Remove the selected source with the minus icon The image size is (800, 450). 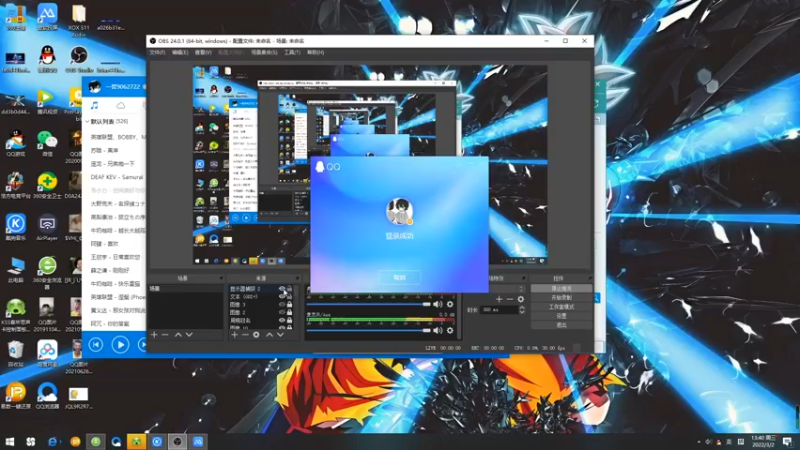[245, 335]
